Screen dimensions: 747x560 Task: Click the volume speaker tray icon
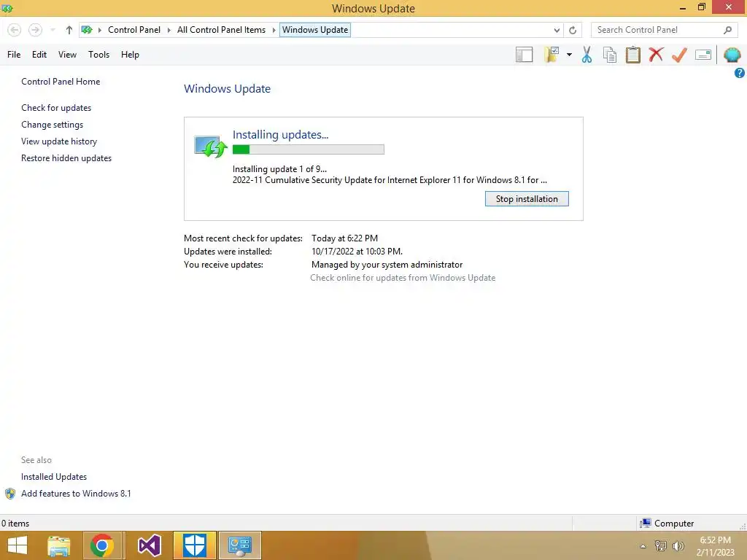pyautogui.click(x=678, y=546)
